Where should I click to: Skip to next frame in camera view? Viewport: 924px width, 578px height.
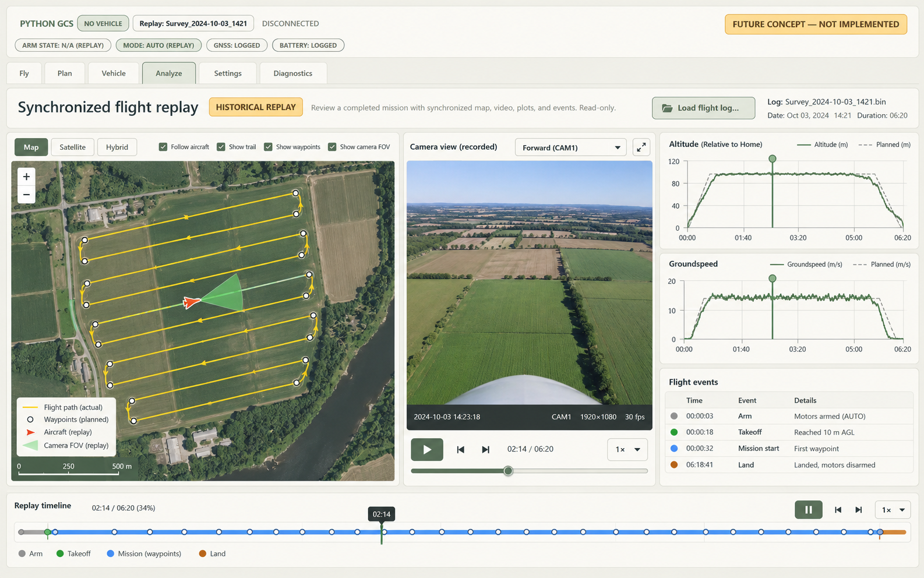486,449
